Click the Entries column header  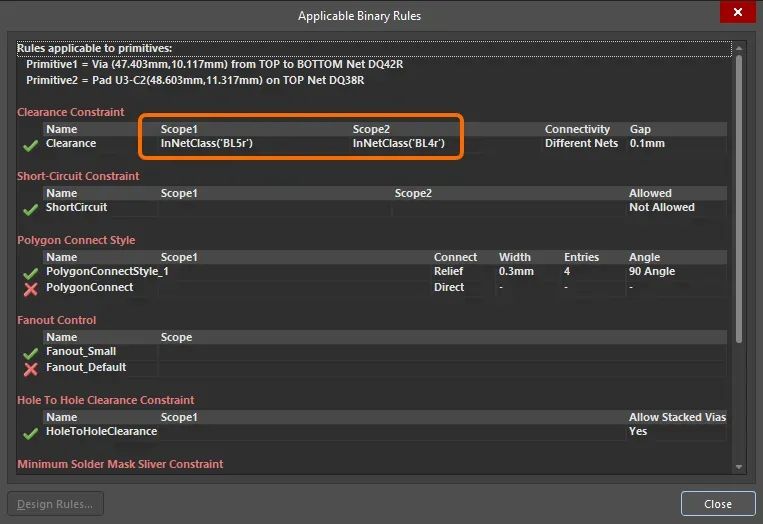[581, 257]
